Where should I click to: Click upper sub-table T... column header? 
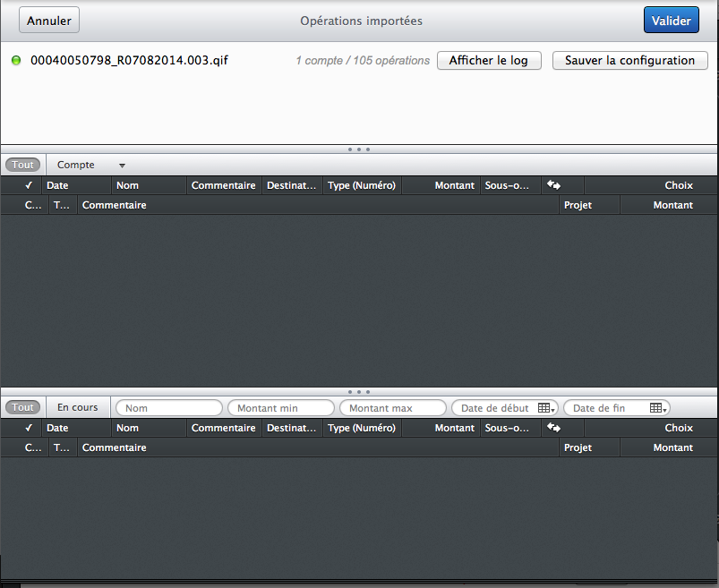pos(62,205)
